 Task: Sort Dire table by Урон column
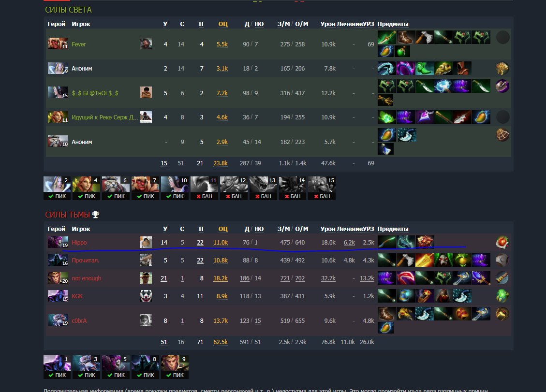point(328,229)
